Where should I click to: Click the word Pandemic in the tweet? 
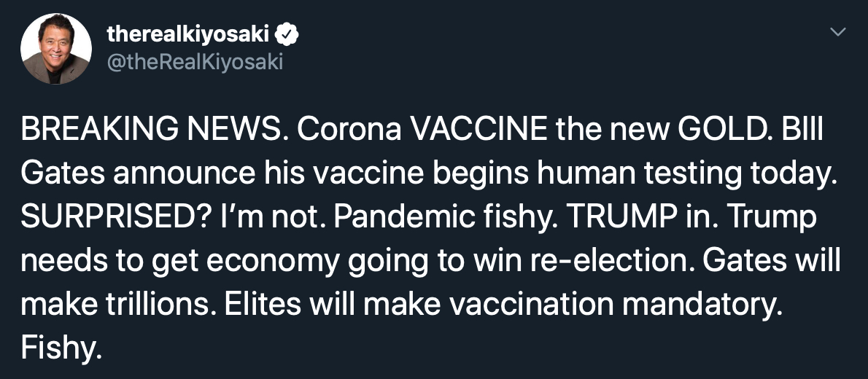(404, 217)
